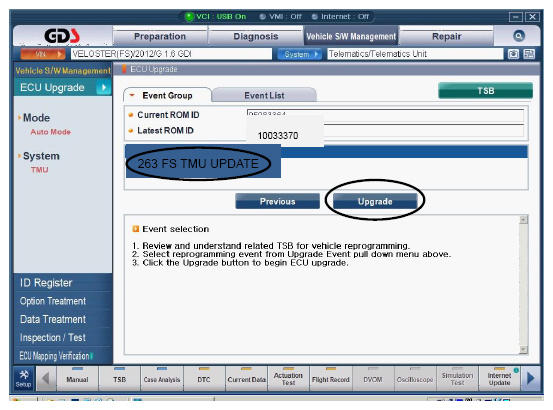Open the Setup tools icon
553x410 pixels.
click(24, 379)
